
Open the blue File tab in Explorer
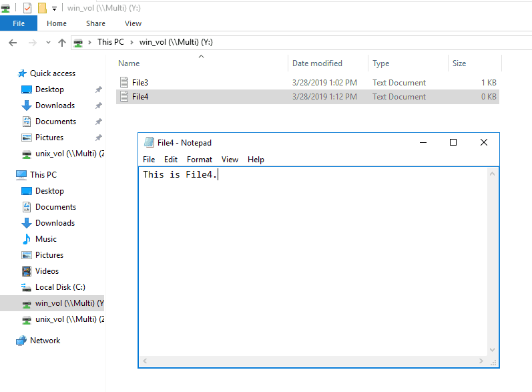pyautogui.click(x=19, y=23)
